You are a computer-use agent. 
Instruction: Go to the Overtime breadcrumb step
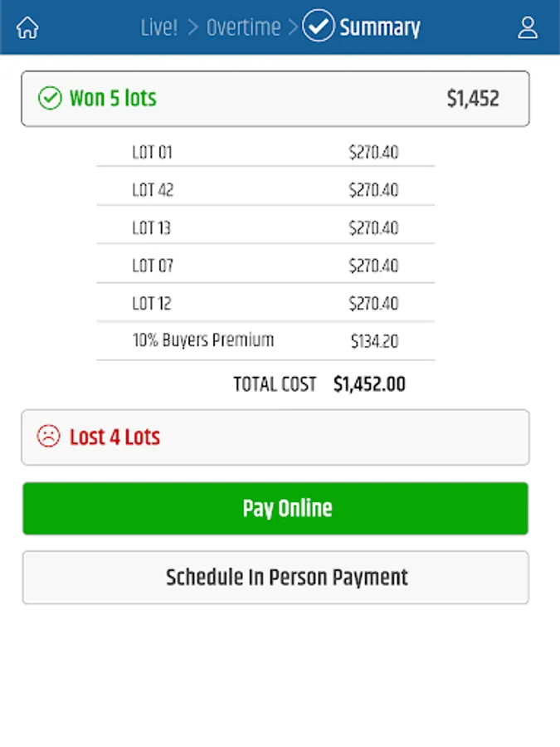[243, 27]
